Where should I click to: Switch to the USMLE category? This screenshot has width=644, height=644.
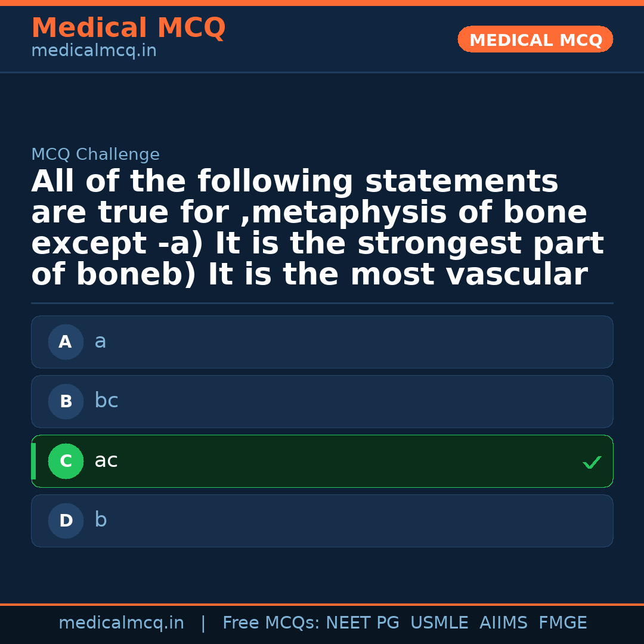(x=439, y=623)
